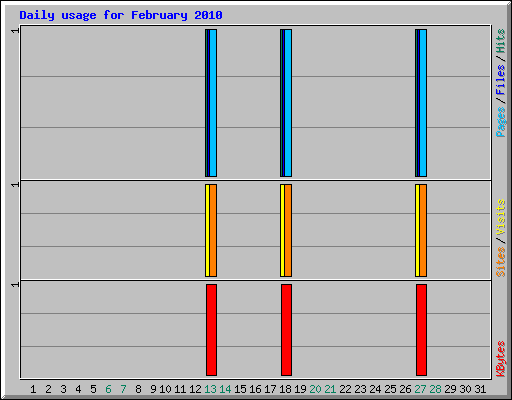Image resolution: width=512 pixels, height=400 pixels.
Task: Click green weekend day label '14'
Action: coord(225,389)
